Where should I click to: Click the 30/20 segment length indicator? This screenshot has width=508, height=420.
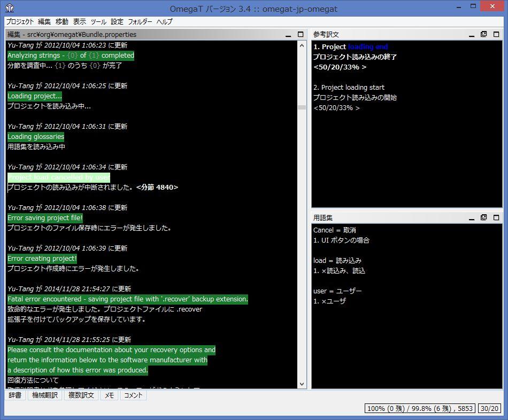489,408
